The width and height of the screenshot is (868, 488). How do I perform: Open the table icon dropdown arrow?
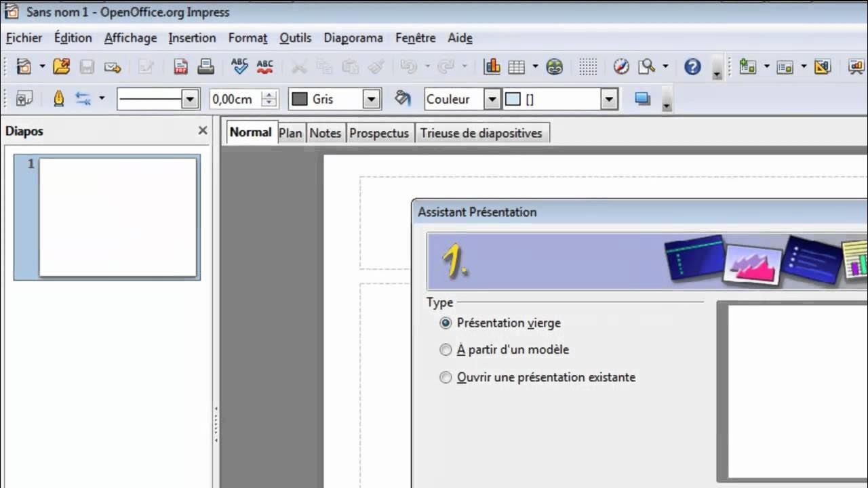(x=535, y=66)
